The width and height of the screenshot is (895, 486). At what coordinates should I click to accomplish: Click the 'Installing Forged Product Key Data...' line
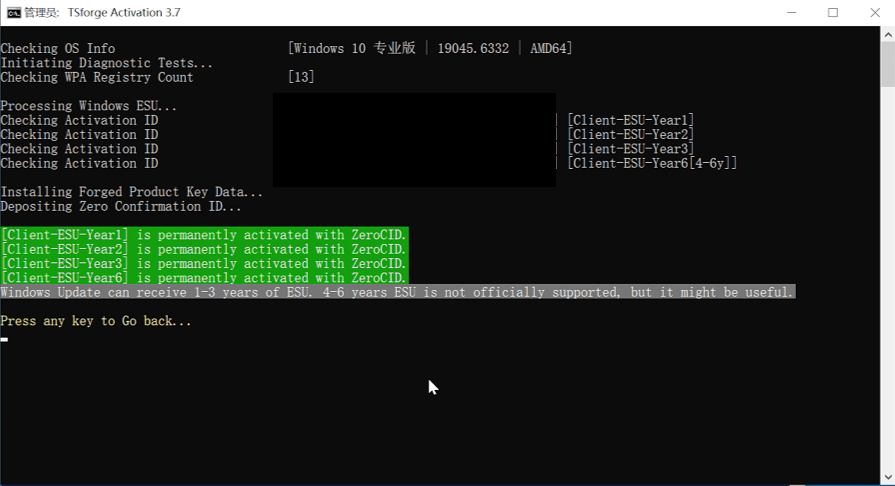(132, 192)
